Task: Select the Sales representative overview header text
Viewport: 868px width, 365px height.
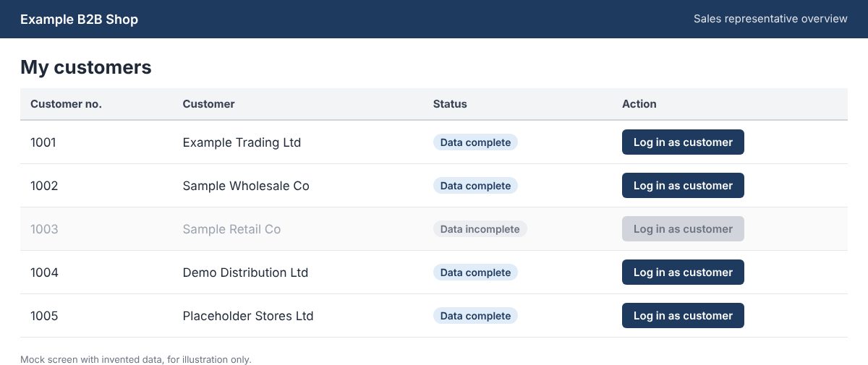Action: [770, 19]
